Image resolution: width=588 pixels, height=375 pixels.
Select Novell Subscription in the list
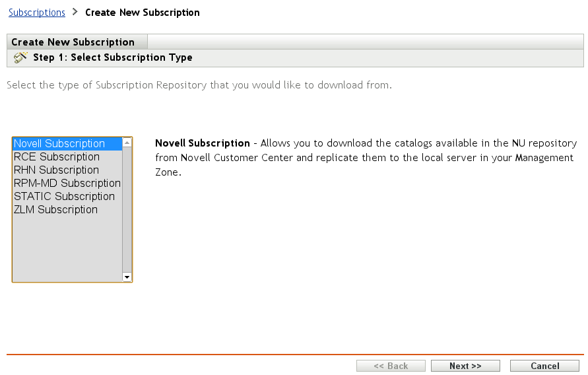pyautogui.click(x=59, y=144)
